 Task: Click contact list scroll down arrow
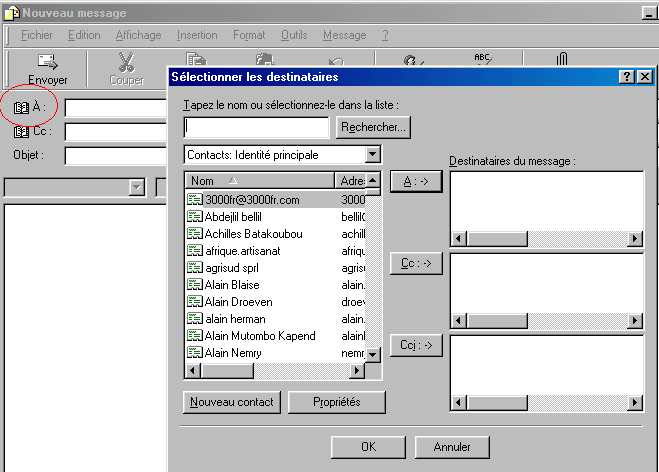click(372, 355)
